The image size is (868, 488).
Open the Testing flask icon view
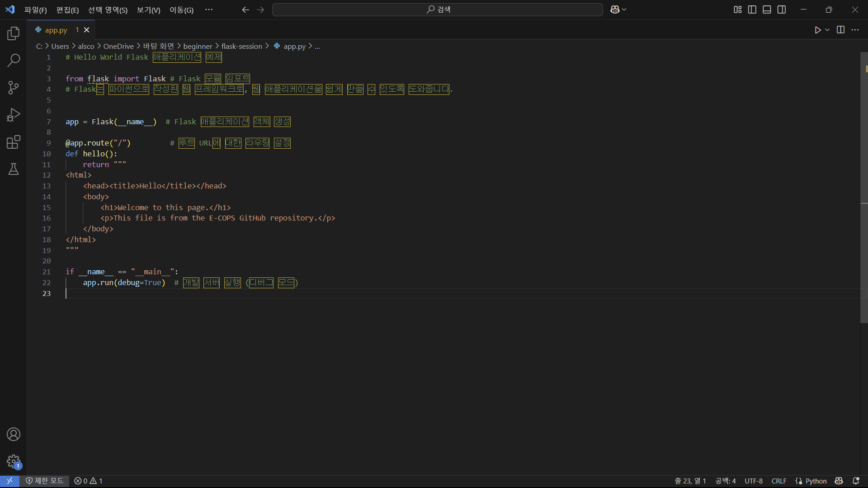(14, 169)
